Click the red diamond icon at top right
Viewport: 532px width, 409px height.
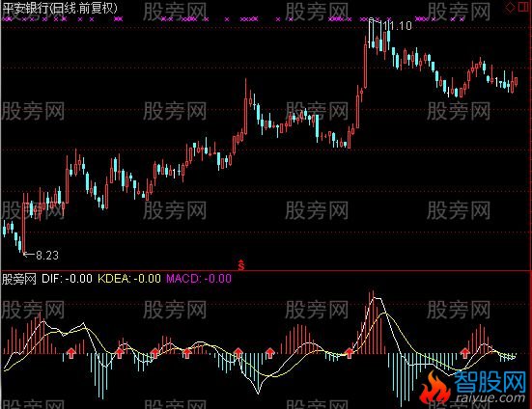point(510,8)
